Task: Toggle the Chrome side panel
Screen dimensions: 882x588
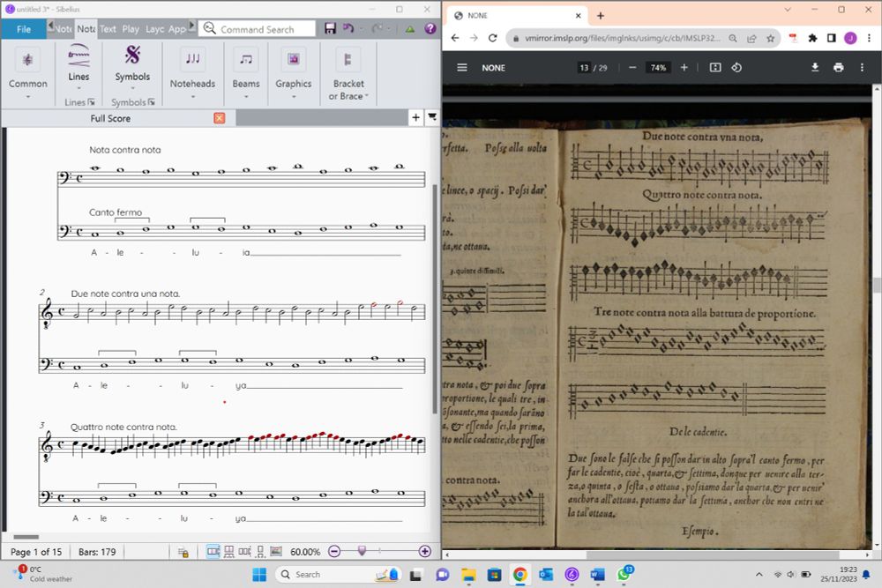Action: click(x=831, y=38)
